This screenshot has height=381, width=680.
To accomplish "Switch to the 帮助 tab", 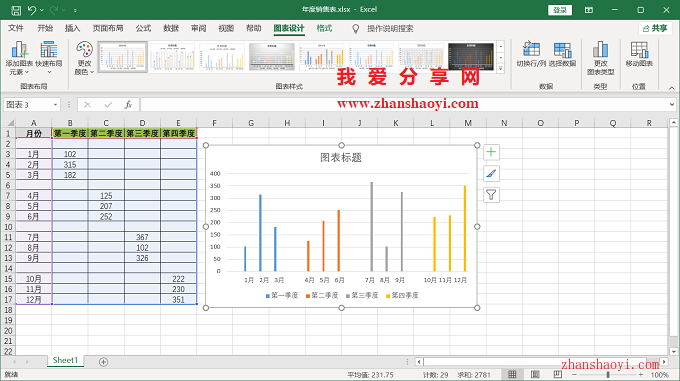I will pos(254,28).
